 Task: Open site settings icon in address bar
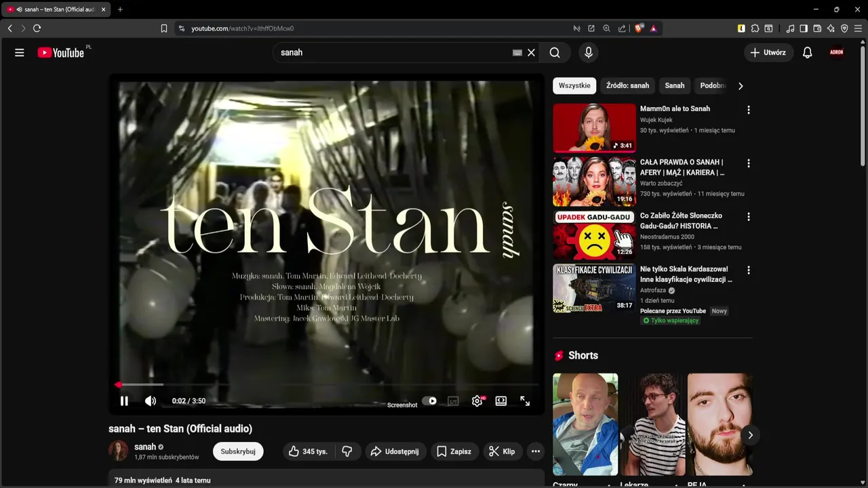point(181,28)
